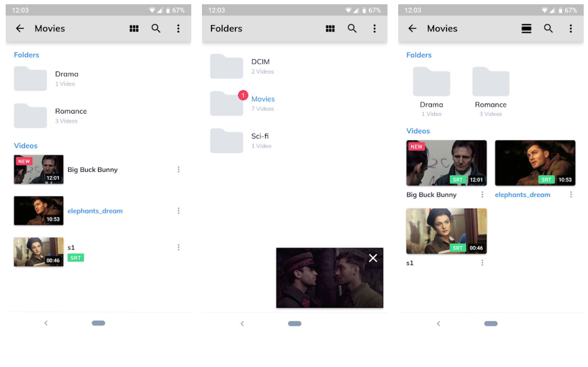Tap the Videos header on left screen
Image resolution: width=588 pixels, height=367 pixels.
(x=26, y=146)
